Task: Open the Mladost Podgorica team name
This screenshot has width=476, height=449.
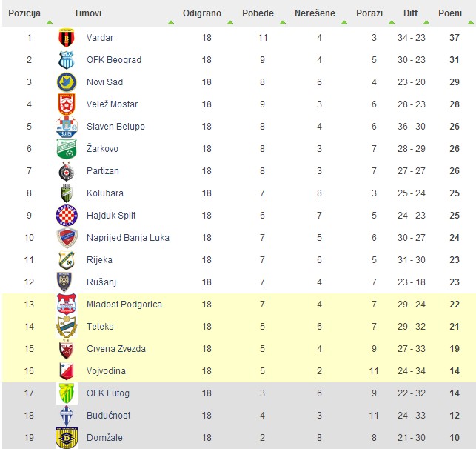Action: tap(124, 304)
